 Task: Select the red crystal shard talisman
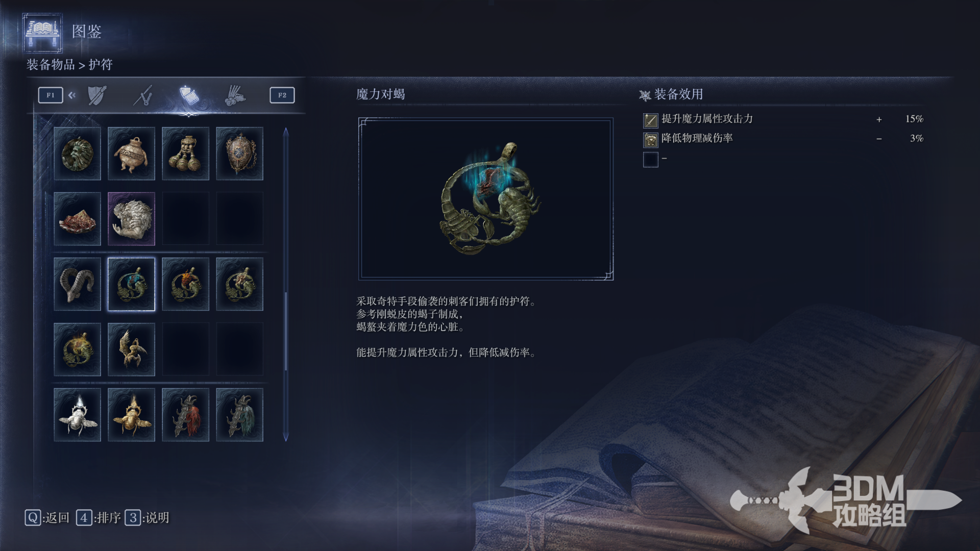tap(77, 219)
